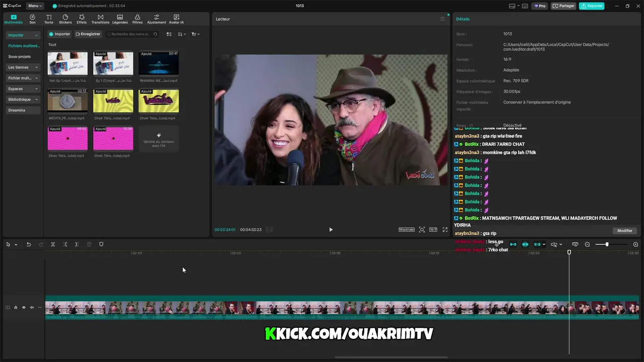Open the sort order dropdown in media panel
Viewport: 644px width, 362px height.
coord(182,34)
